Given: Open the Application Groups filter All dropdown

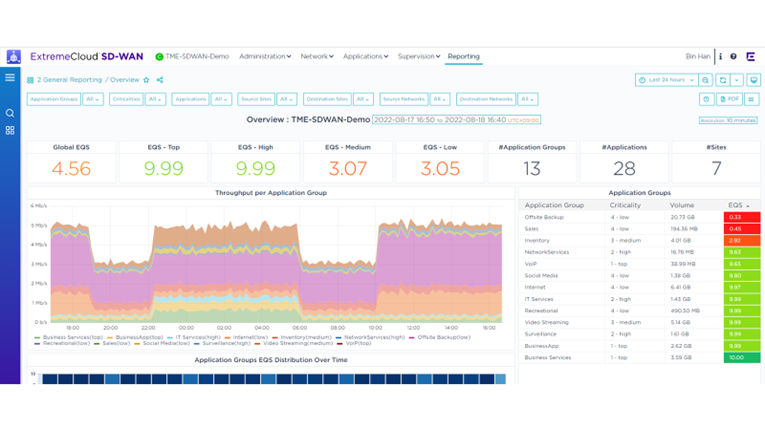Looking at the screenshot, I should click(93, 100).
